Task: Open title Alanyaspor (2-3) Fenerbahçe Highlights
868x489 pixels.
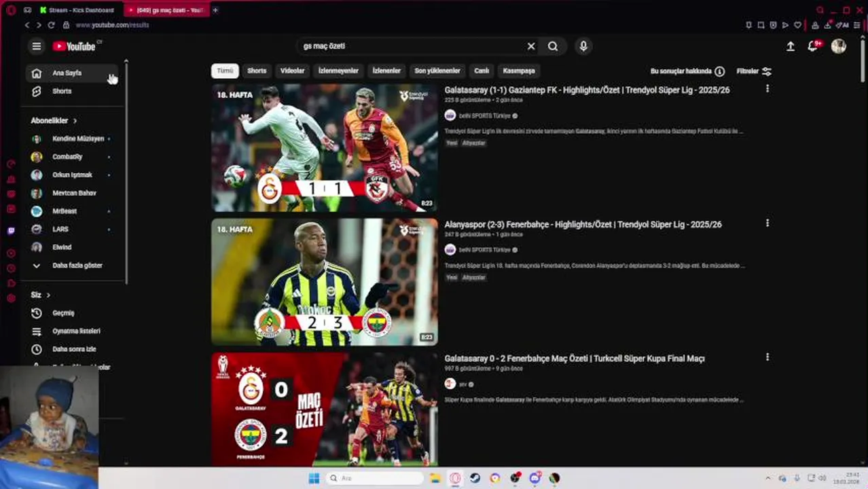Action: tap(583, 224)
